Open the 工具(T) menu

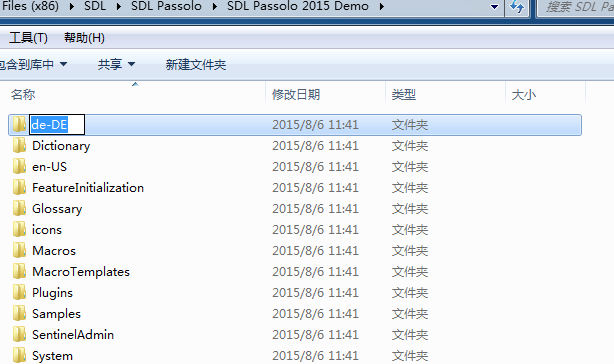point(28,38)
